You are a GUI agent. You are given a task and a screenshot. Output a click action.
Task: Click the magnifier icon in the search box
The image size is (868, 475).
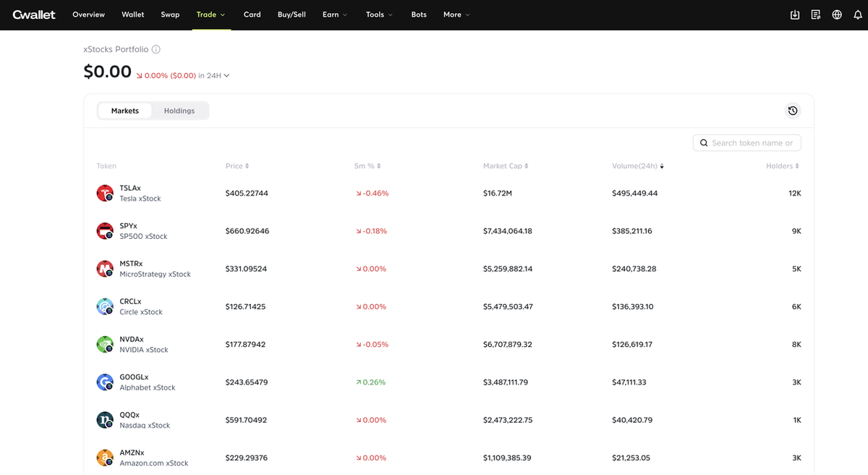pyautogui.click(x=704, y=143)
